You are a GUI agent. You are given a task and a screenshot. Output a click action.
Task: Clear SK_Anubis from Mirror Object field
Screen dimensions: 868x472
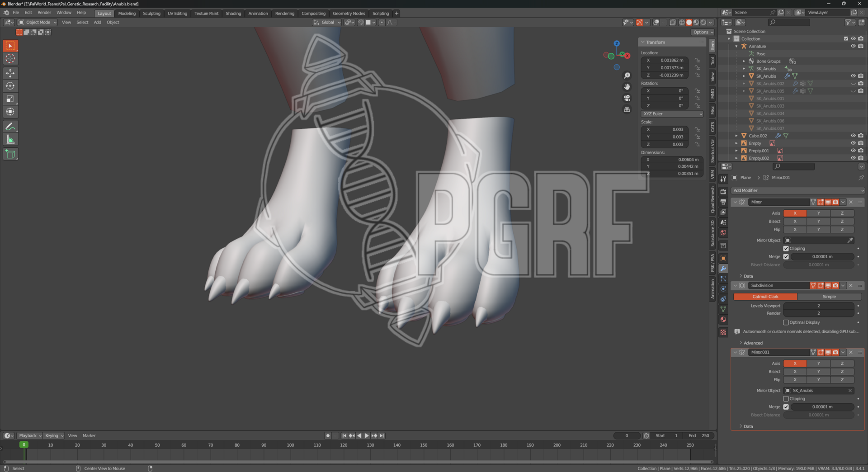coord(850,391)
